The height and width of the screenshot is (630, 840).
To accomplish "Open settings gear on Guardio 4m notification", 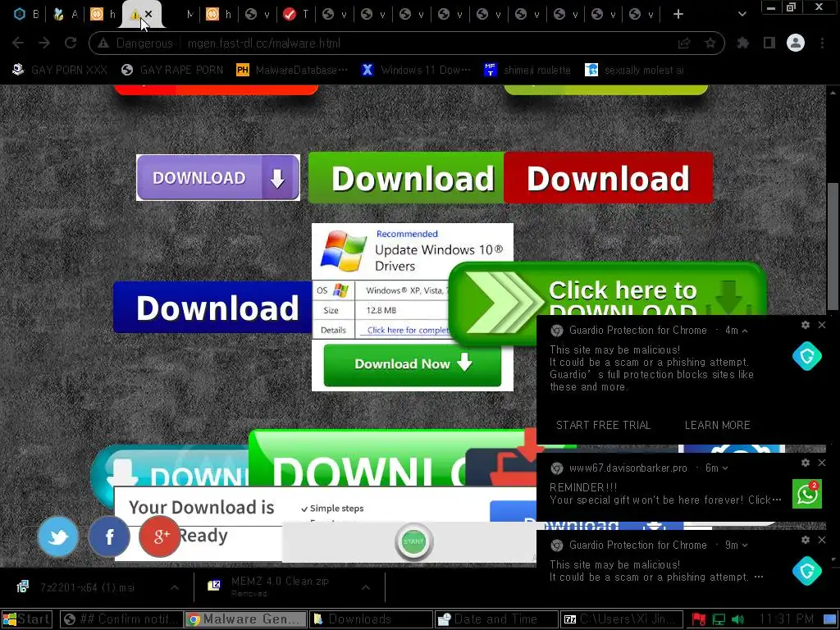I will tap(806, 325).
